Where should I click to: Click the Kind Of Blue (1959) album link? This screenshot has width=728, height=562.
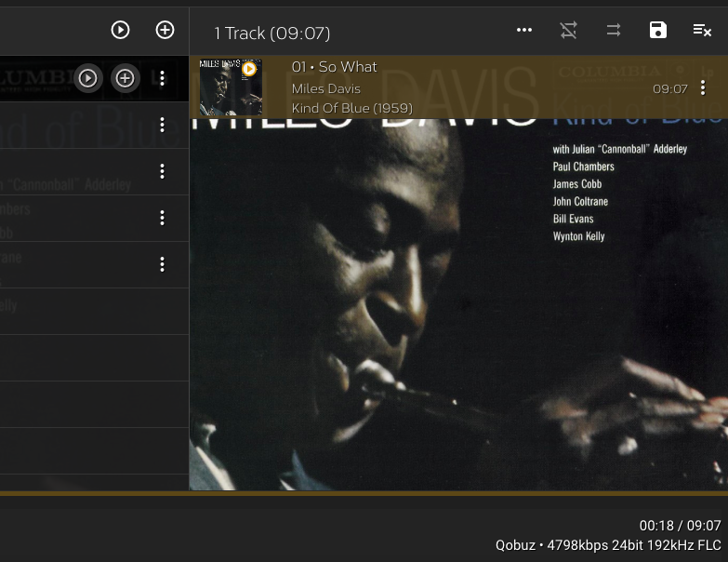coord(351,108)
